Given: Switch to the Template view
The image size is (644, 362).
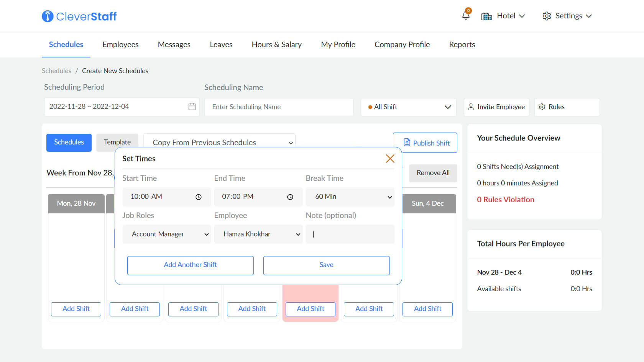Looking at the screenshot, I should click(x=117, y=142).
